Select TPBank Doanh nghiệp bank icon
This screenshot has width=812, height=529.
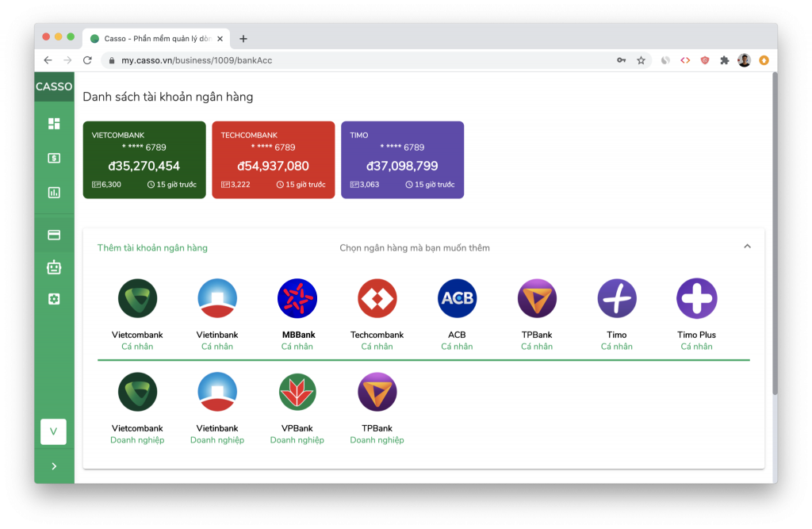coord(377,392)
